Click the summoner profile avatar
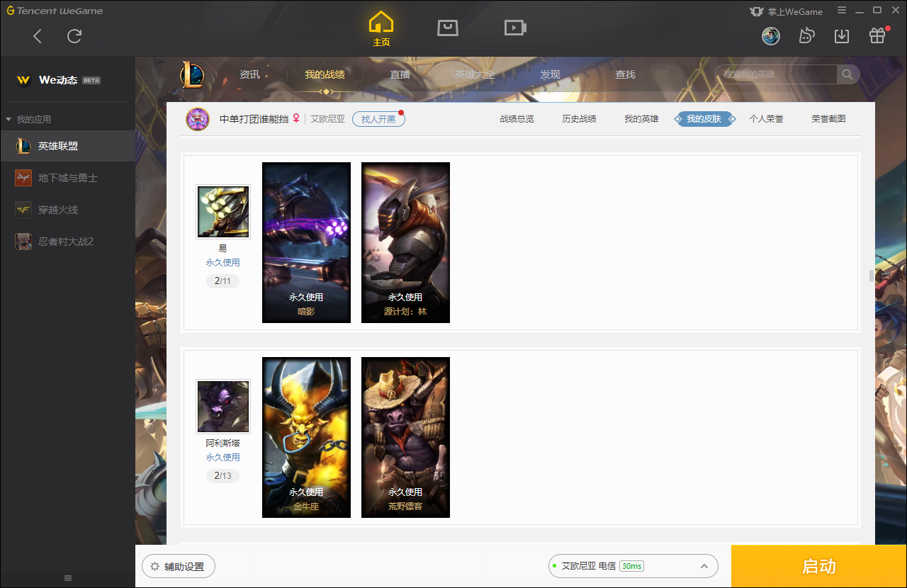The image size is (907, 588). [x=198, y=119]
